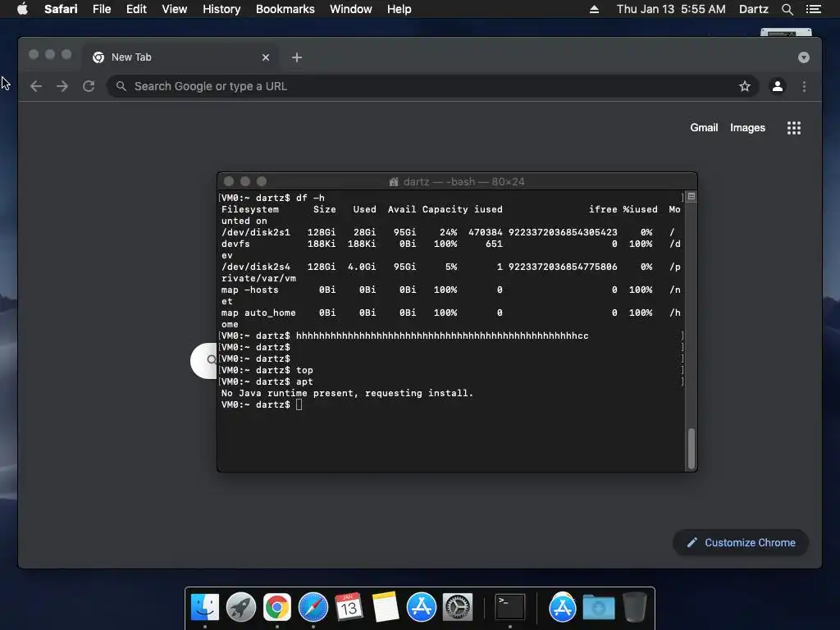The height and width of the screenshot is (630, 840).
Task: Open the Gmail link
Action: 703,127
